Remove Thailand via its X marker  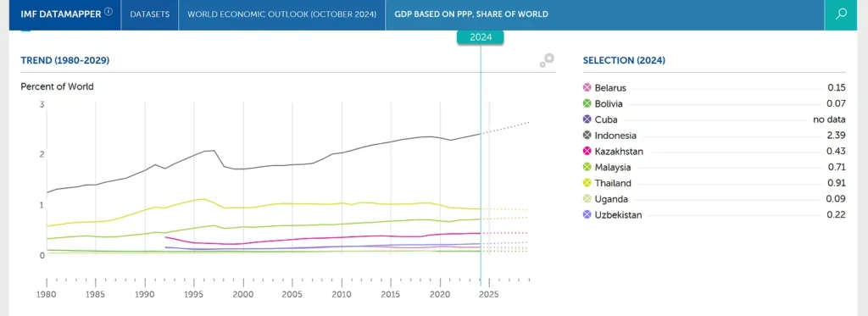tap(587, 183)
